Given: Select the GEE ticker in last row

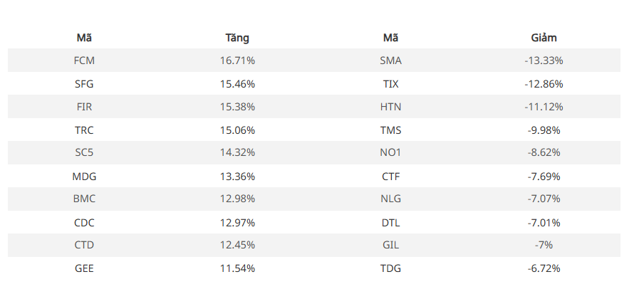Looking at the screenshot, I should tap(84, 268).
